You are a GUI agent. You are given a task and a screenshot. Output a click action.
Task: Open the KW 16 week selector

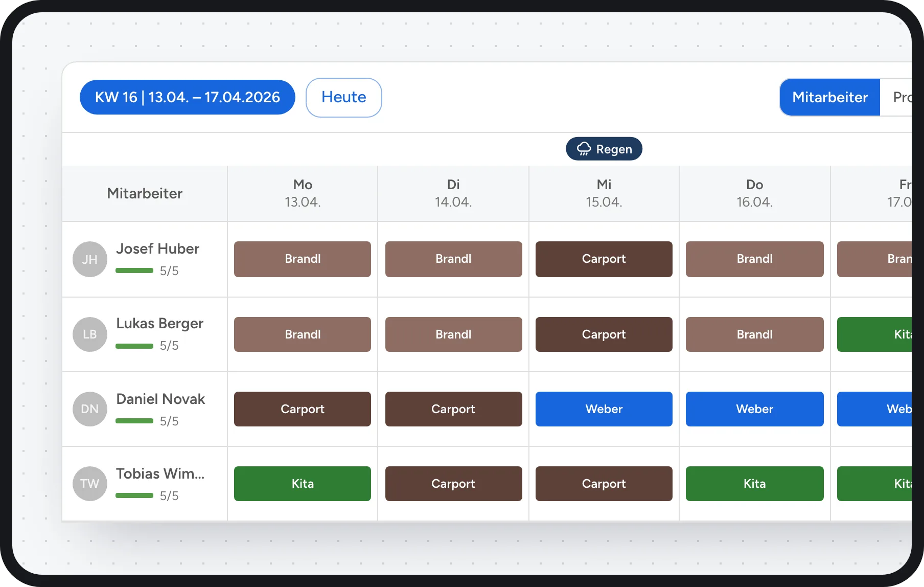click(188, 97)
